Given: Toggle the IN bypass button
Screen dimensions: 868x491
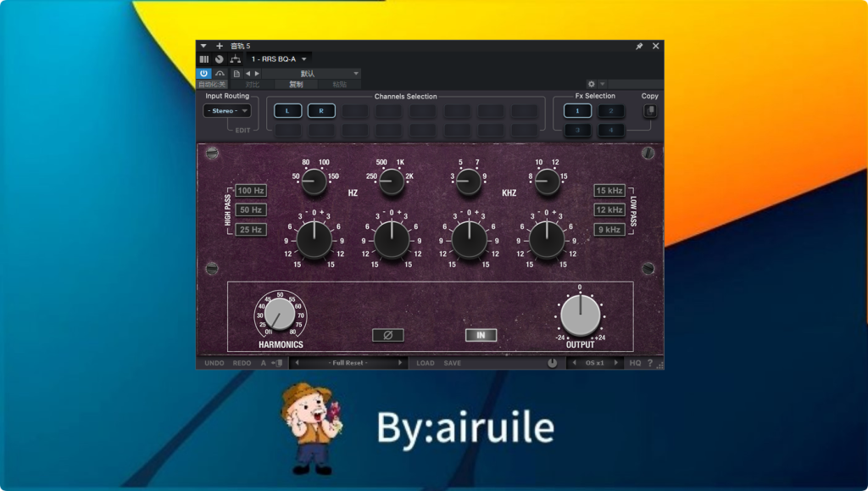Looking at the screenshot, I should tap(481, 335).
